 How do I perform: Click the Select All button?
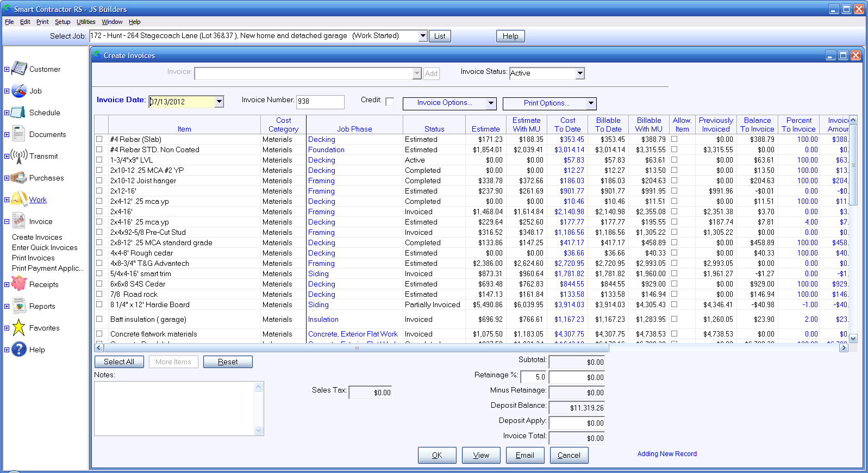tap(119, 362)
